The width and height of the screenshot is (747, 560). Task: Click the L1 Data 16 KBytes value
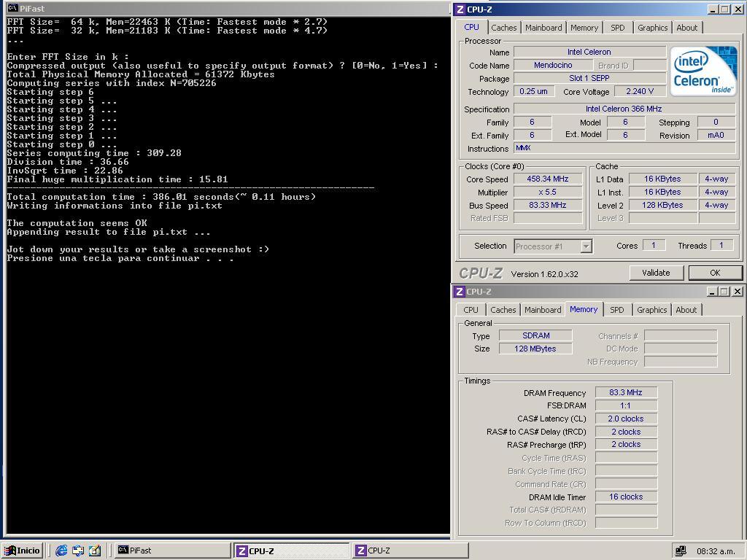click(662, 179)
